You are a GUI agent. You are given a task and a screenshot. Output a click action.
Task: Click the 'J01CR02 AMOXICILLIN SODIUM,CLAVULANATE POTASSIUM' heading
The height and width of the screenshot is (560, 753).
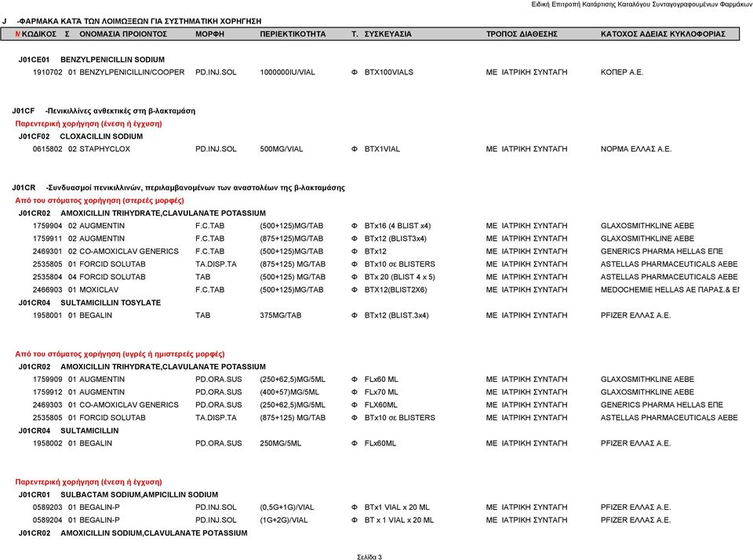133,533
